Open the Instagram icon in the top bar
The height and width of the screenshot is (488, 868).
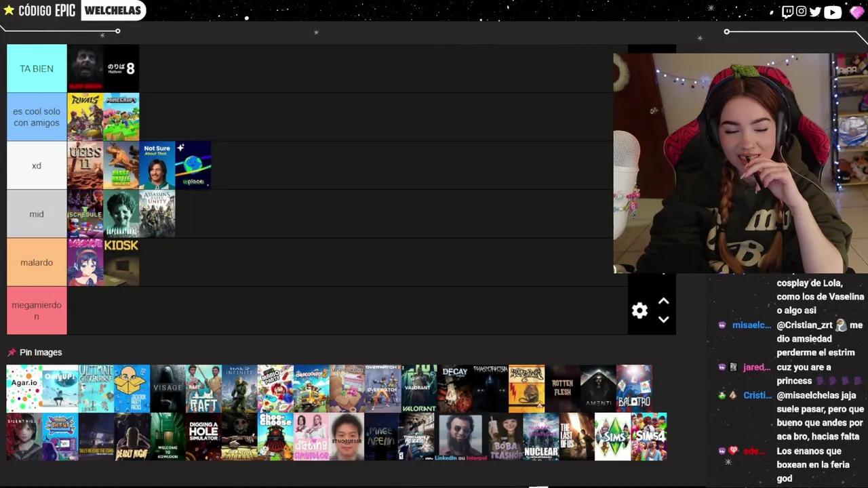click(x=802, y=12)
